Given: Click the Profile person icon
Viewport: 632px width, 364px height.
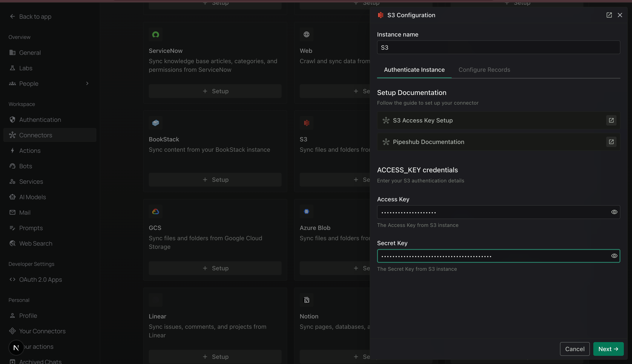Looking at the screenshot, I should click(12, 315).
